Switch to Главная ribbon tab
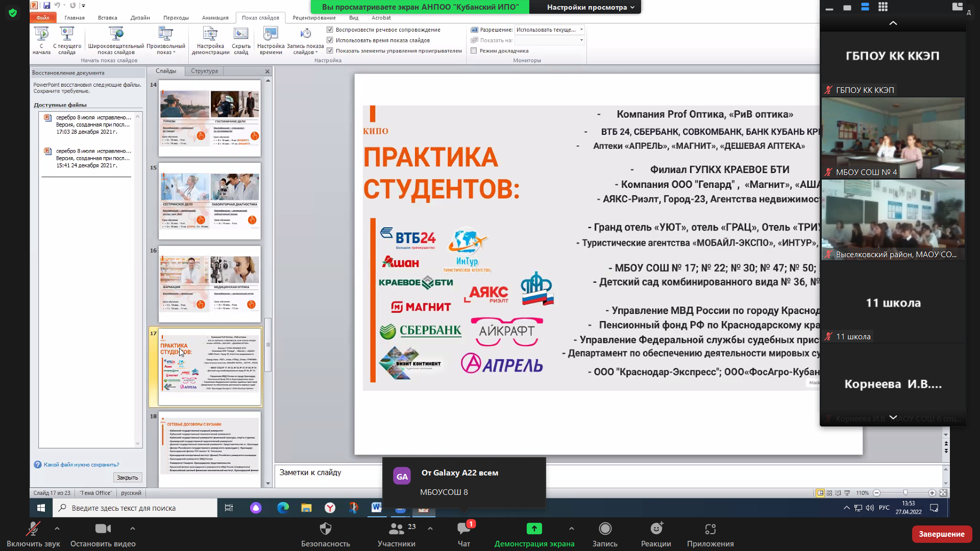The height and width of the screenshot is (551, 980). coord(75,18)
